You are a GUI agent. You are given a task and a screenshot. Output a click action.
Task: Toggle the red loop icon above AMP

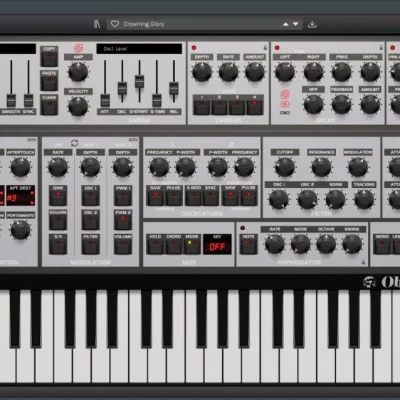78,48
